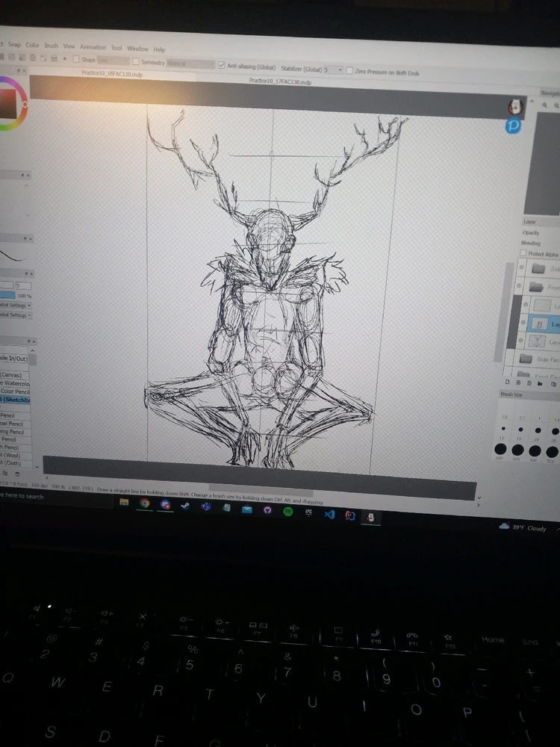Open the Shape Line dropdown
Screen dimensions: 560x747
point(113,60)
